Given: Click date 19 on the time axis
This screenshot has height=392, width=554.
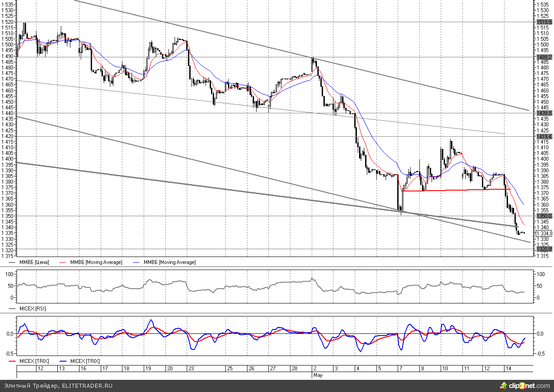Looking at the screenshot, I should pyautogui.click(x=148, y=368).
